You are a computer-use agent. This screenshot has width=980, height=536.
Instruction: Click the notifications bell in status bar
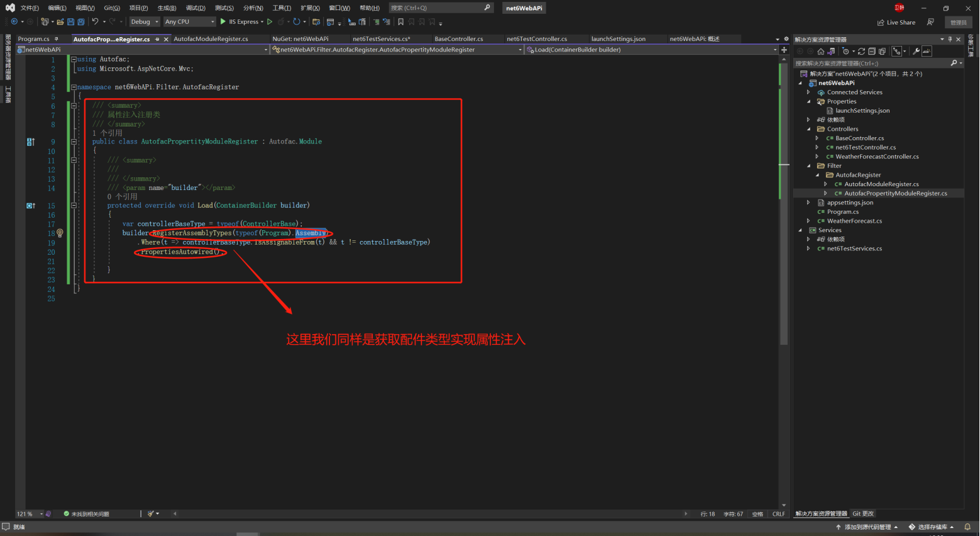[967, 527]
